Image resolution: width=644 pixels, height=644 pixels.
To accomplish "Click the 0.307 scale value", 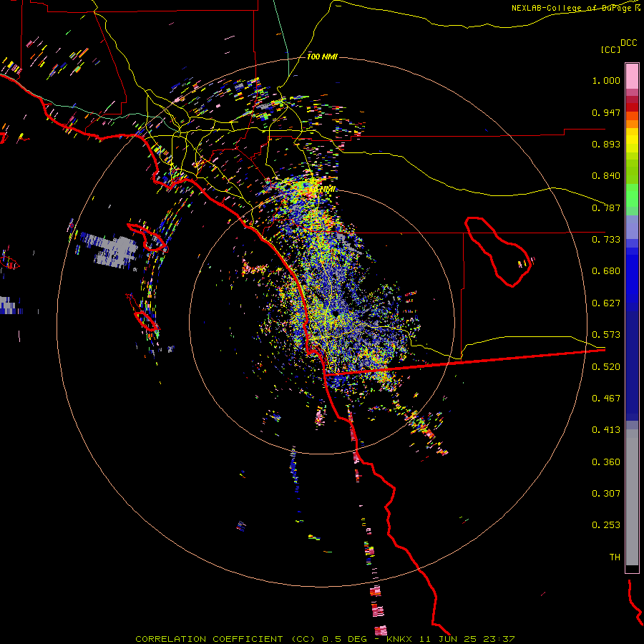I will coord(606,494).
